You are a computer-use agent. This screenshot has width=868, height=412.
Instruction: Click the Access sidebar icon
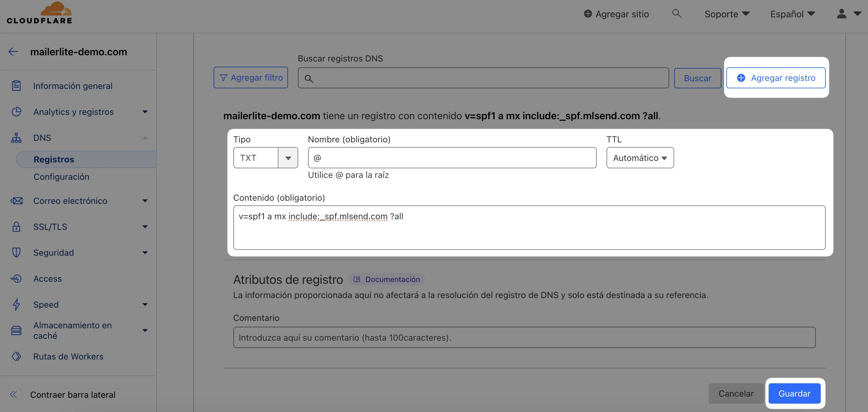point(16,279)
